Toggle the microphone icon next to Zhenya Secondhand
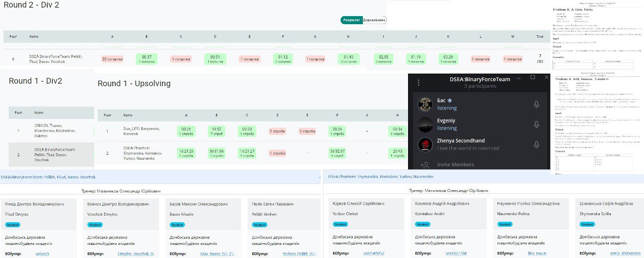644x258 pixels. [x=536, y=145]
